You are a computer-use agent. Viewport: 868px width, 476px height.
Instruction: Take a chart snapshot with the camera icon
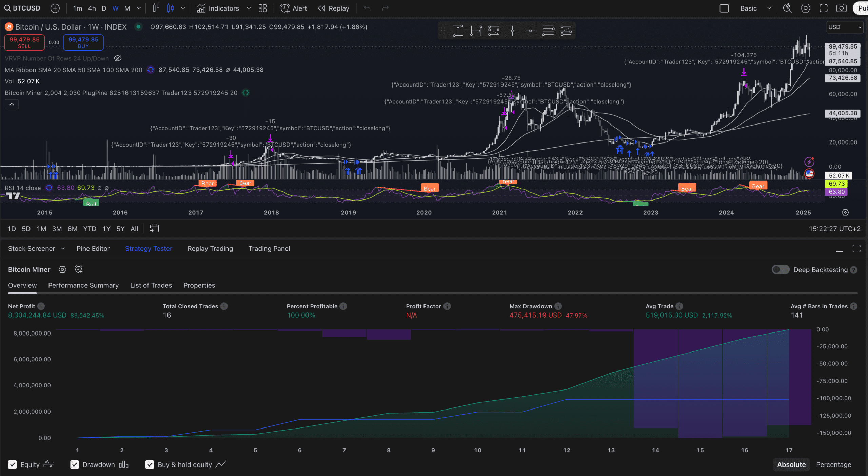click(841, 8)
